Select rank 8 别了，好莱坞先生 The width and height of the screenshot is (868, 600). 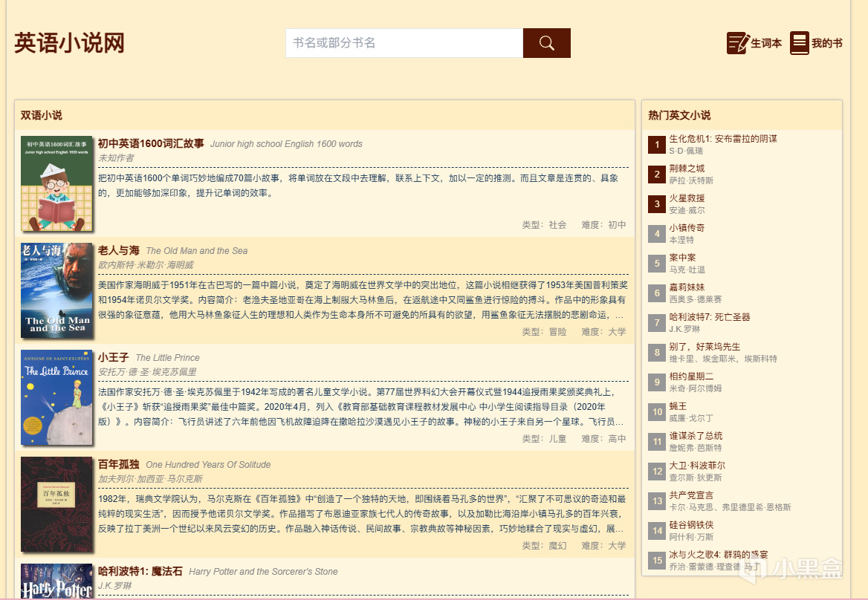[705, 347]
